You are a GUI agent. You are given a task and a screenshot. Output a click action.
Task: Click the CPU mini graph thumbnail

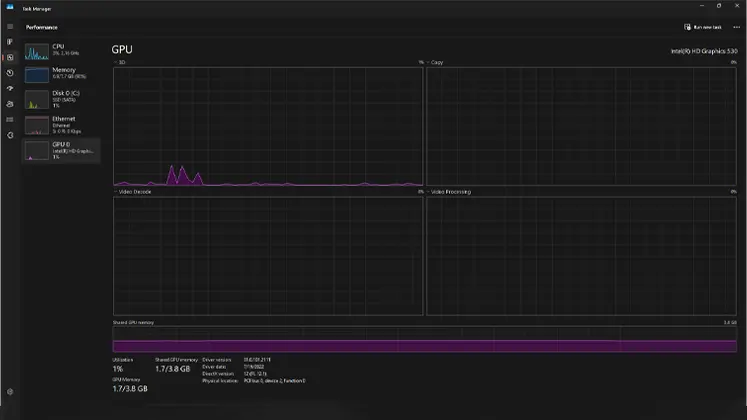click(37, 51)
